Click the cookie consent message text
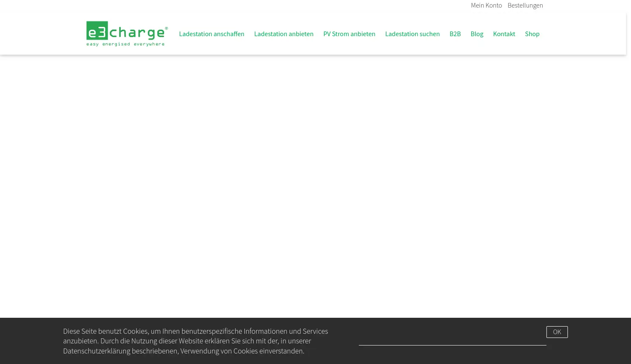Image resolution: width=631 pixels, height=364 pixels. (196, 340)
